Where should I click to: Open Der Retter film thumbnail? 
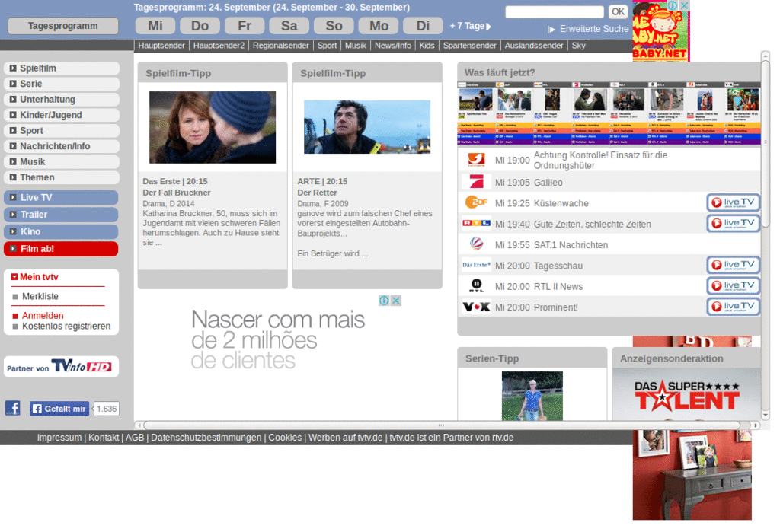point(367,127)
